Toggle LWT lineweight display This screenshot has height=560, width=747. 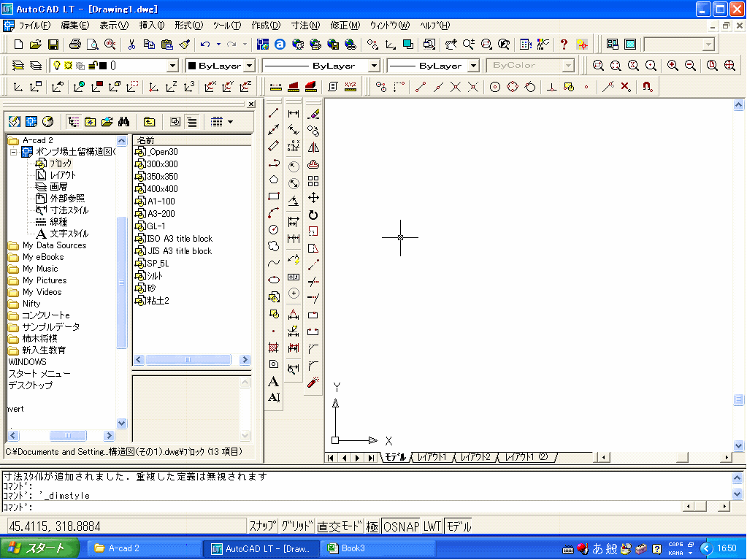pyautogui.click(x=432, y=526)
